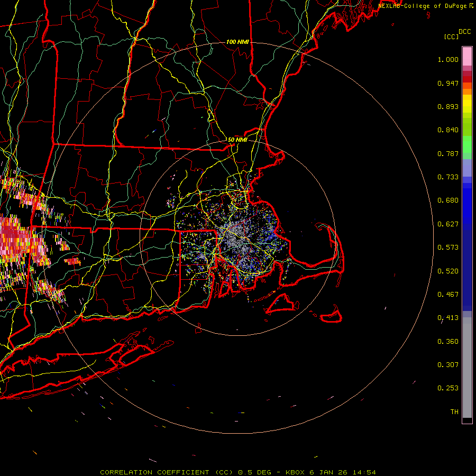476x476 pixels.
Task: Click the KBOX radar site identifier
Action: tap(295, 472)
